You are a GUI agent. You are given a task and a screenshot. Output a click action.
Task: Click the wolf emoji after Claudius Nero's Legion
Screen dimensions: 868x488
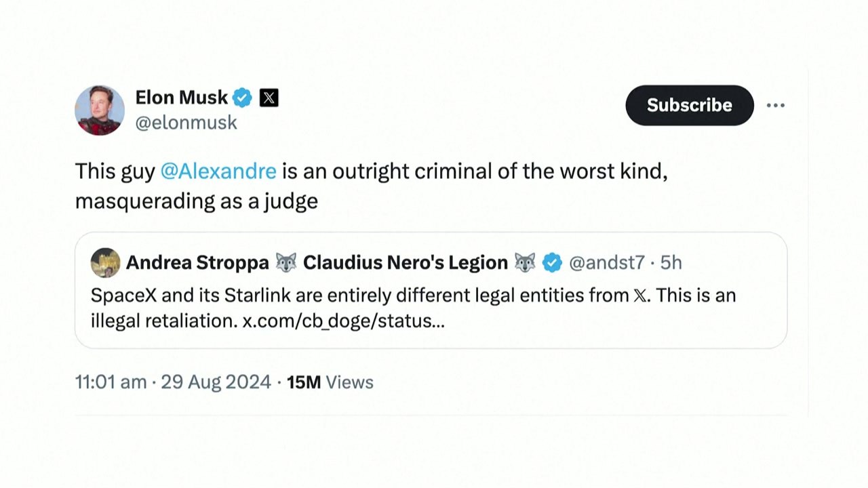525,263
